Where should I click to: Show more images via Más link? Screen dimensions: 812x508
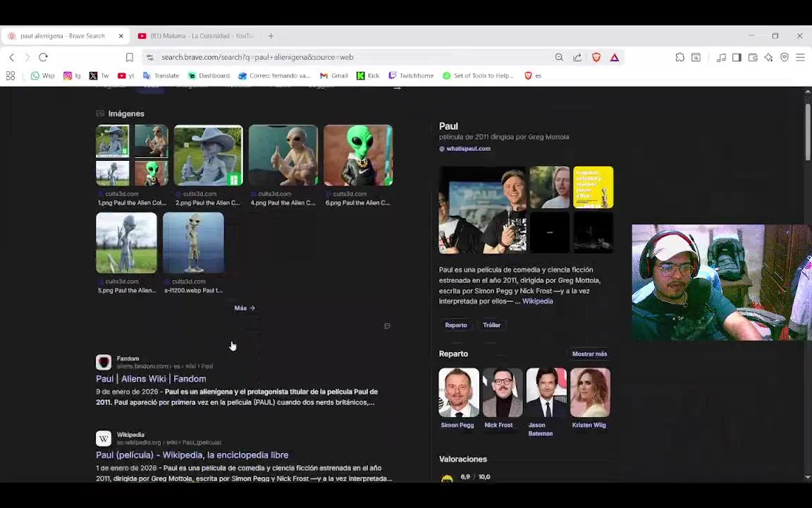[x=245, y=308]
